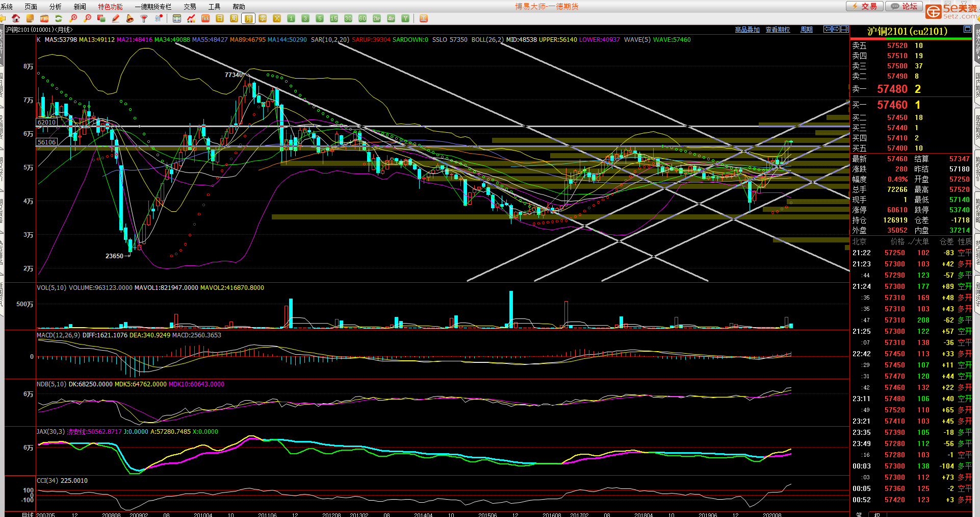Click the 论坛 forum button
Image resolution: width=980 pixels, height=517 pixels.
tap(905, 6)
